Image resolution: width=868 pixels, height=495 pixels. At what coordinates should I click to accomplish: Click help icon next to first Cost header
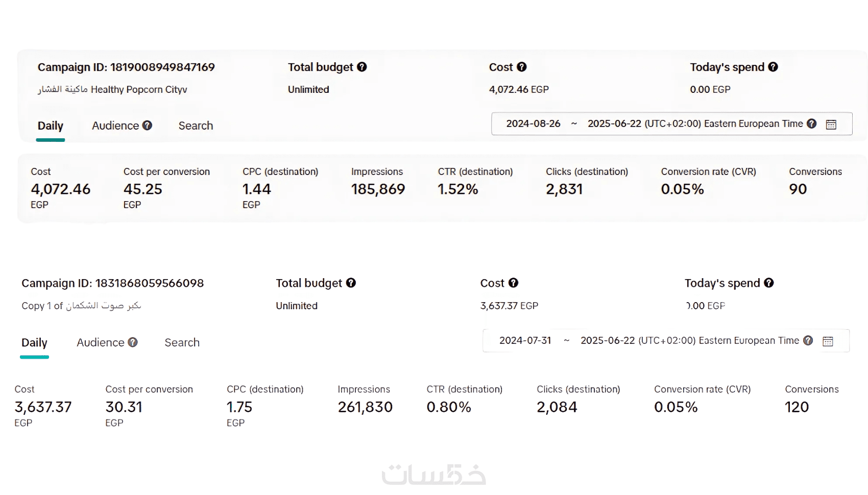(521, 67)
